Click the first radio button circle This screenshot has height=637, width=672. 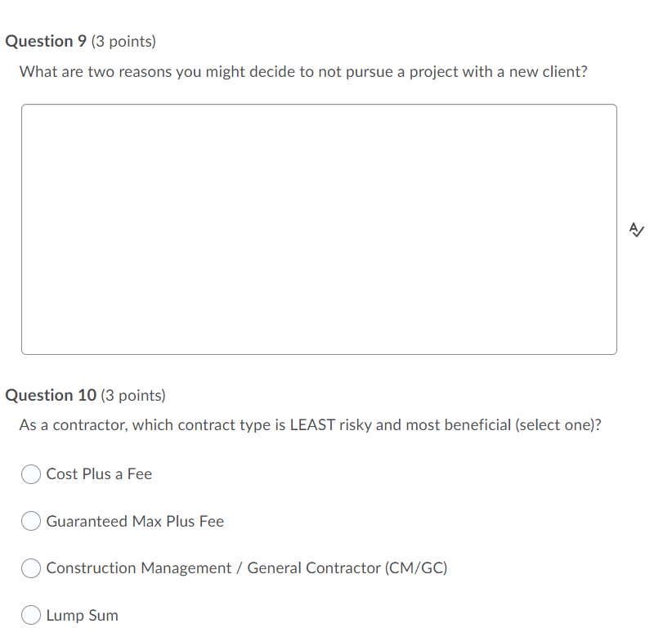tap(30, 474)
